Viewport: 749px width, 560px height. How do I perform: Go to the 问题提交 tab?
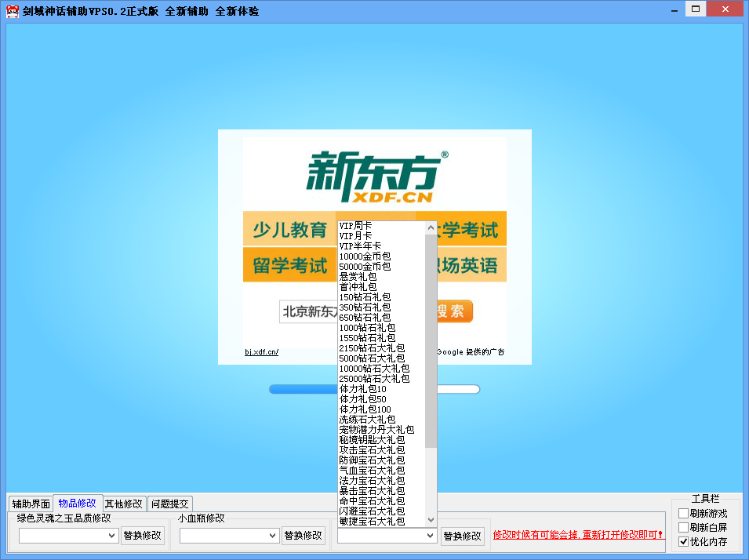pyautogui.click(x=170, y=504)
